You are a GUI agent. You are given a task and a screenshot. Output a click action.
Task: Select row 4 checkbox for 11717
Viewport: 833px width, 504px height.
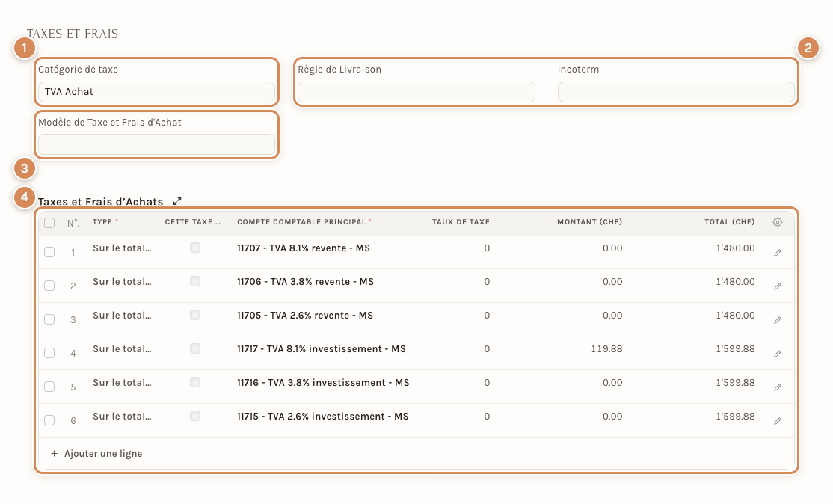[x=49, y=353]
